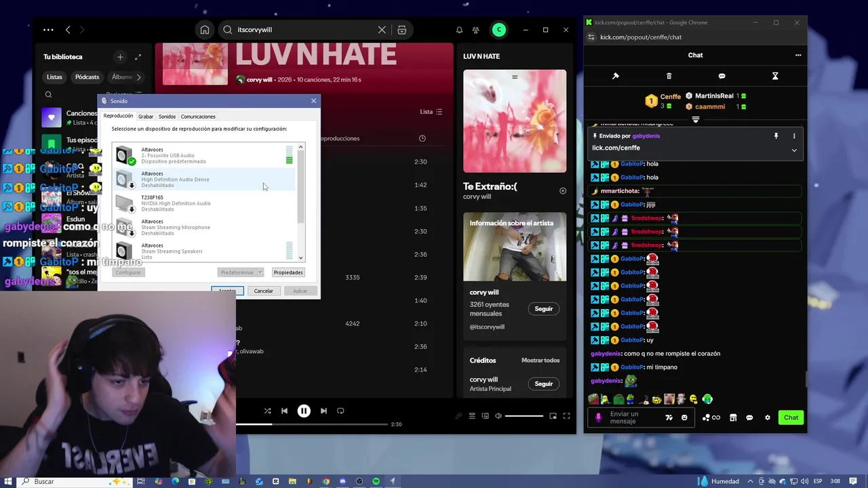Pause the current song
868x488 pixels.
point(304,411)
